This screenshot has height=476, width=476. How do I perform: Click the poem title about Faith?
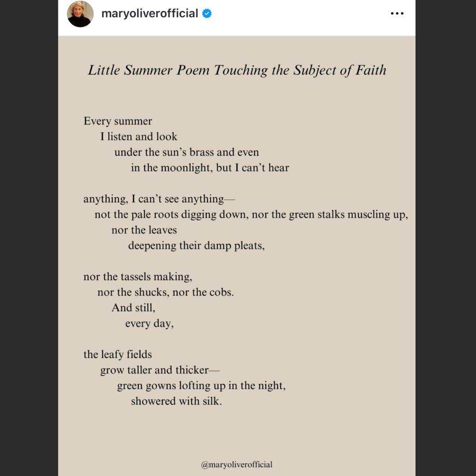point(237,70)
